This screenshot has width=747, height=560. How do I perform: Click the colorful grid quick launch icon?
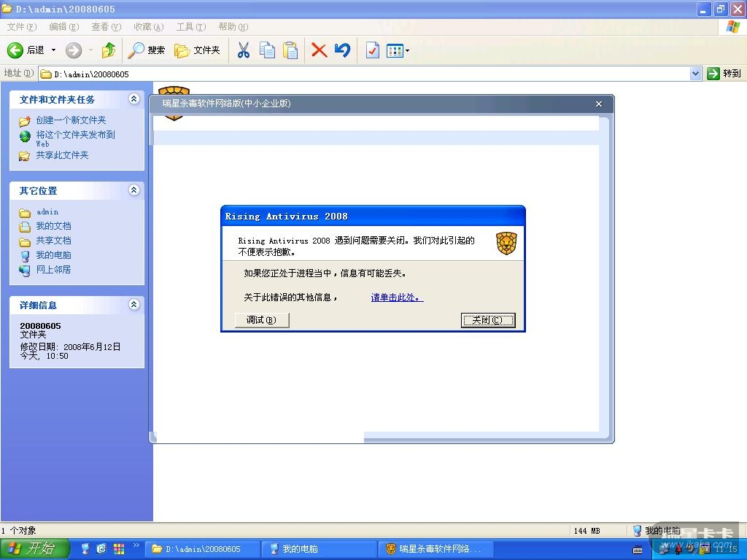click(x=119, y=549)
